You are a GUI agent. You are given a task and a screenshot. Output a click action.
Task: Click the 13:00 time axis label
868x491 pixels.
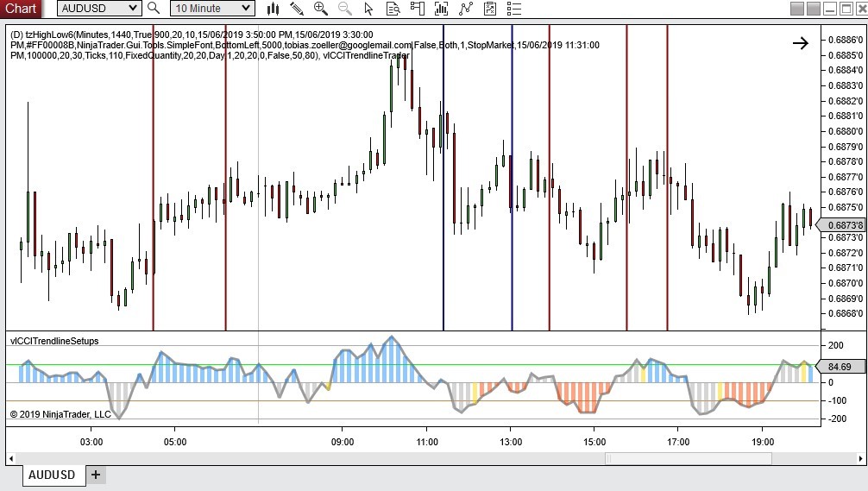coord(511,442)
